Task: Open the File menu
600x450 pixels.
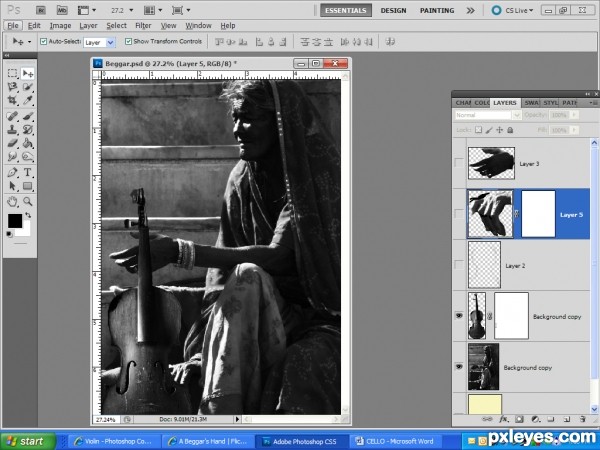Action: (x=13, y=26)
